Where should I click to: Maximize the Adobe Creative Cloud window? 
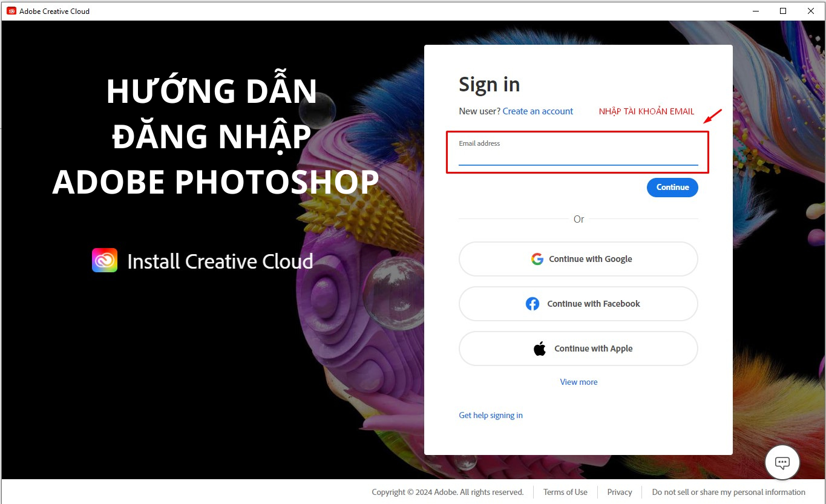[783, 11]
